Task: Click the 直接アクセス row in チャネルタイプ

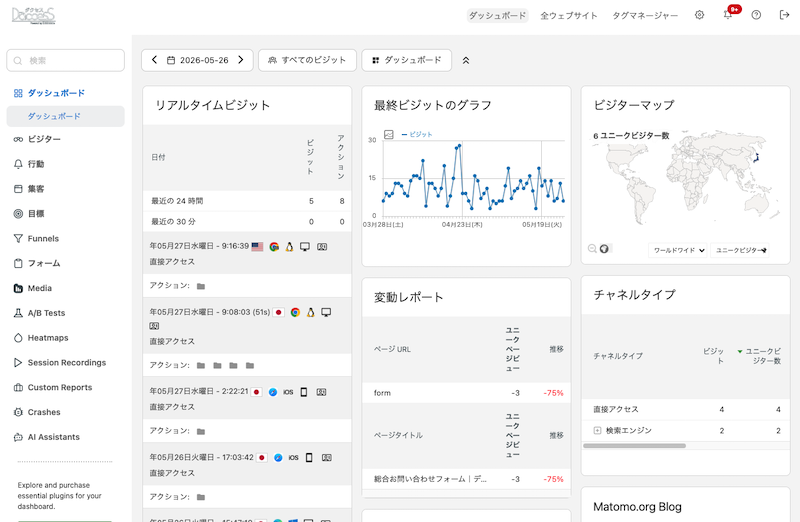Action: [x=685, y=409]
